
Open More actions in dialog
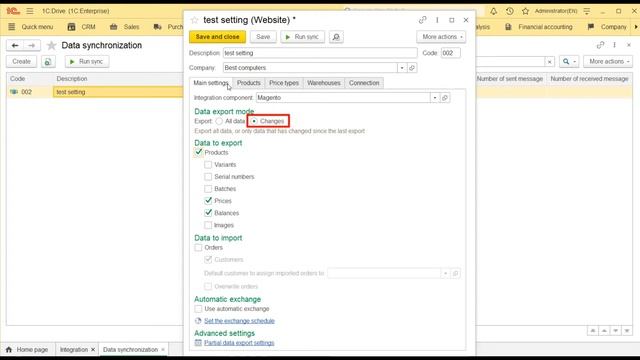[441, 37]
